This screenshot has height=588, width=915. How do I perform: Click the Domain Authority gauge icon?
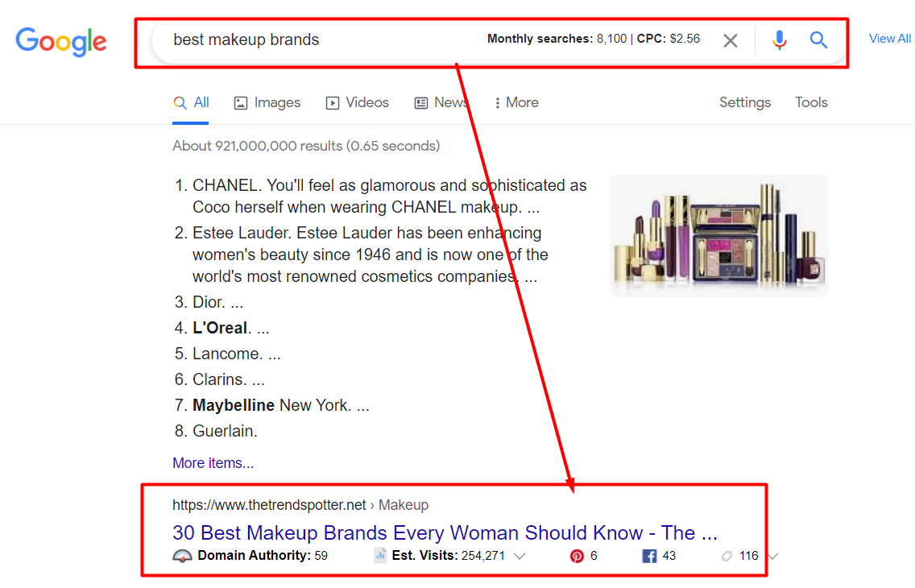pos(182,555)
